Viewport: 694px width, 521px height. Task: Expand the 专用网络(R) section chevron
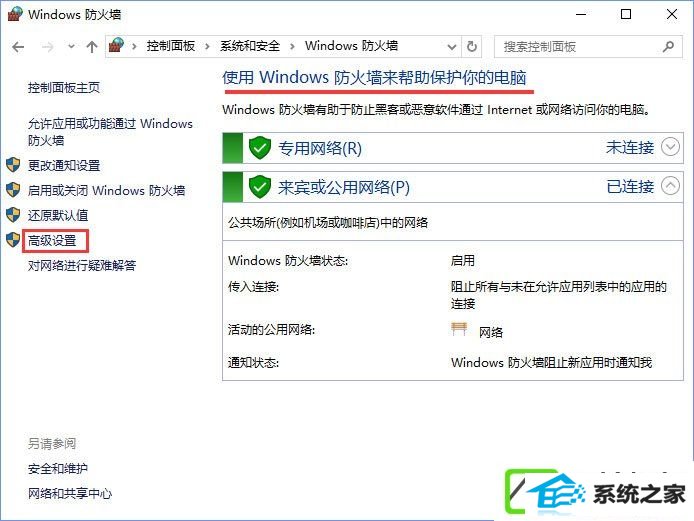[x=670, y=147]
